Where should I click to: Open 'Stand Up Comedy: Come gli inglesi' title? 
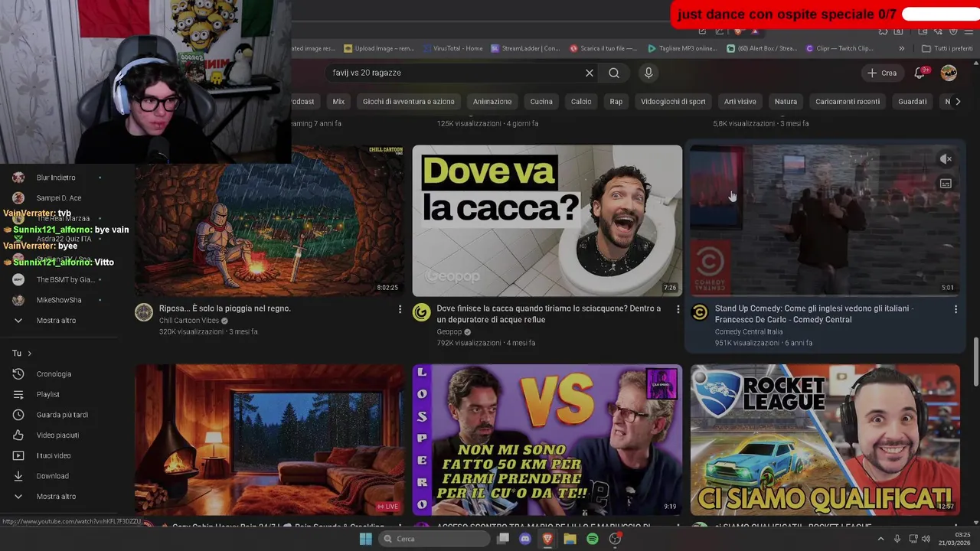click(814, 314)
